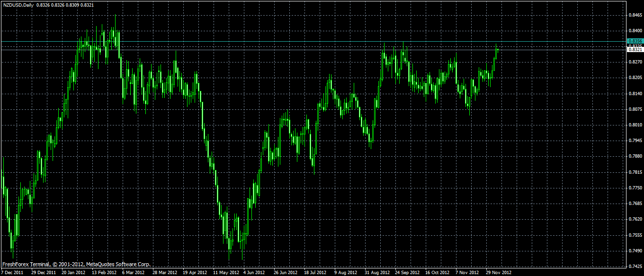Click the 0.7555 price scale value

(x=635, y=235)
